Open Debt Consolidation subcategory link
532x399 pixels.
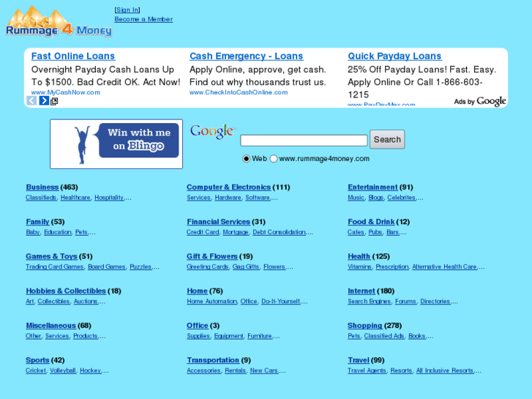pos(279,232)
